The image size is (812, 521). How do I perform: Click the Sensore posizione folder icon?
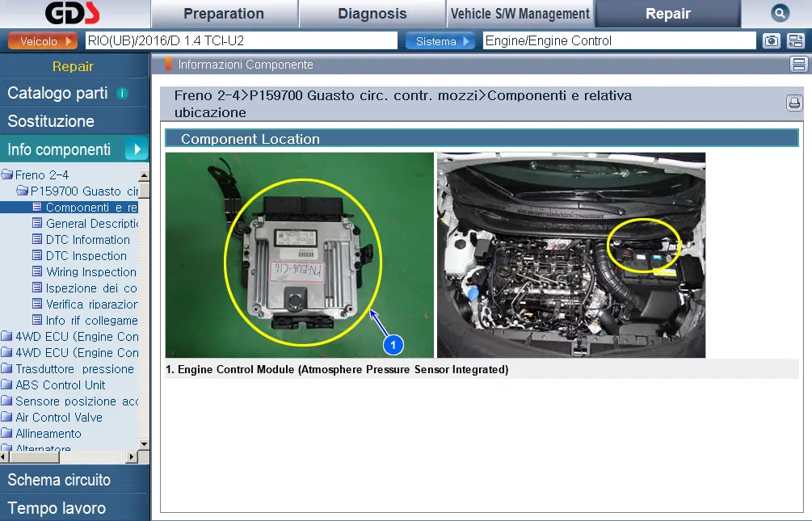[x=6, y=401]
